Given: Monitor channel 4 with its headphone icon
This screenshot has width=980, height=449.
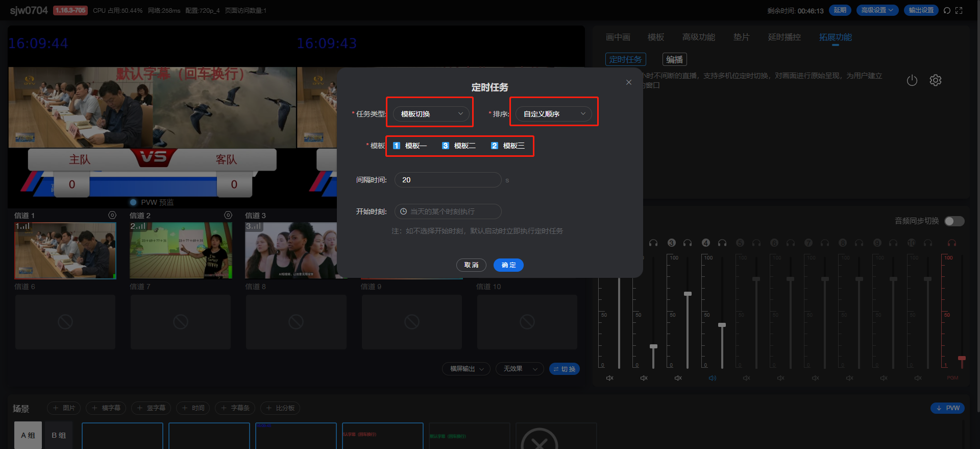Looking at the screenshot, I should tap(722, 243).
